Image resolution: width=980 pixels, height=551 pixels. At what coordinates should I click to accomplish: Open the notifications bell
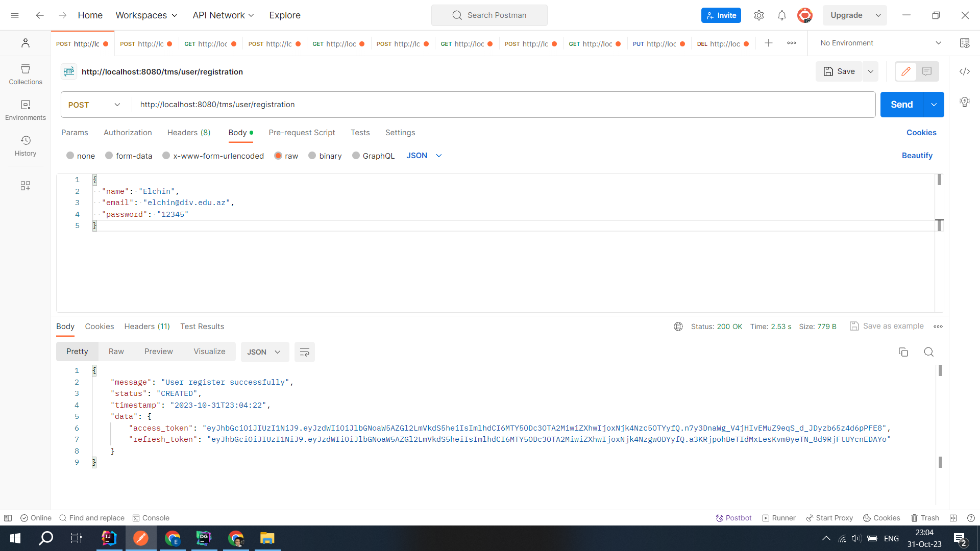click(781, 15)
